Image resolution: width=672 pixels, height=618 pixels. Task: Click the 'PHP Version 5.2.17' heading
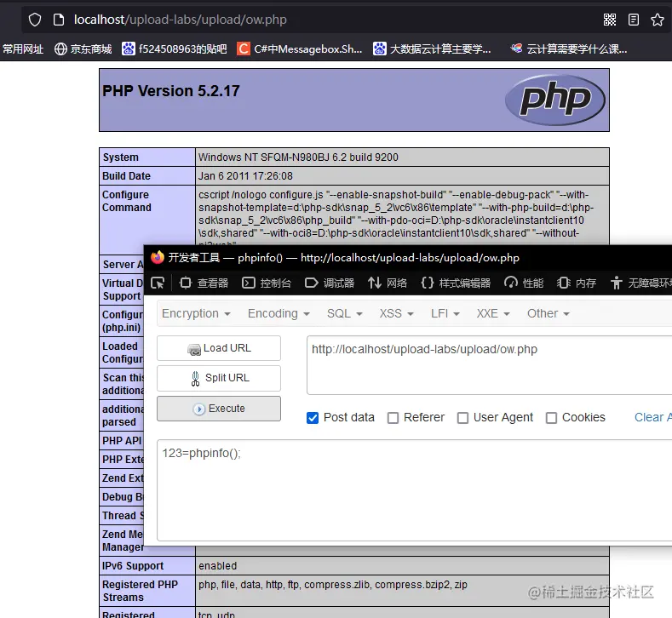tap(171, 91)
